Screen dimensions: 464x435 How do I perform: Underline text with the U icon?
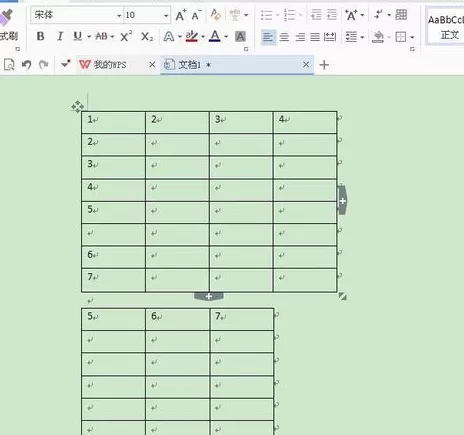pyautogui.click(x=78, y=36)
